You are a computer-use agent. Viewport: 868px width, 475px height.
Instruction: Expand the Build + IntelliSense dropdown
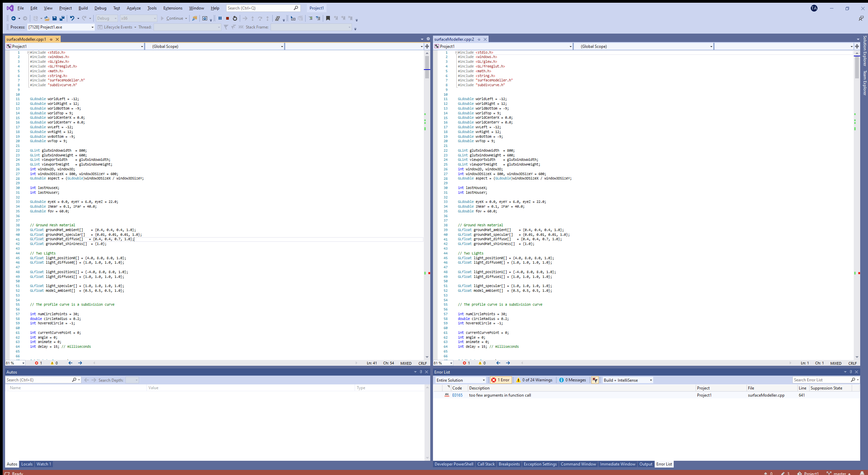(x=628, y=380)
